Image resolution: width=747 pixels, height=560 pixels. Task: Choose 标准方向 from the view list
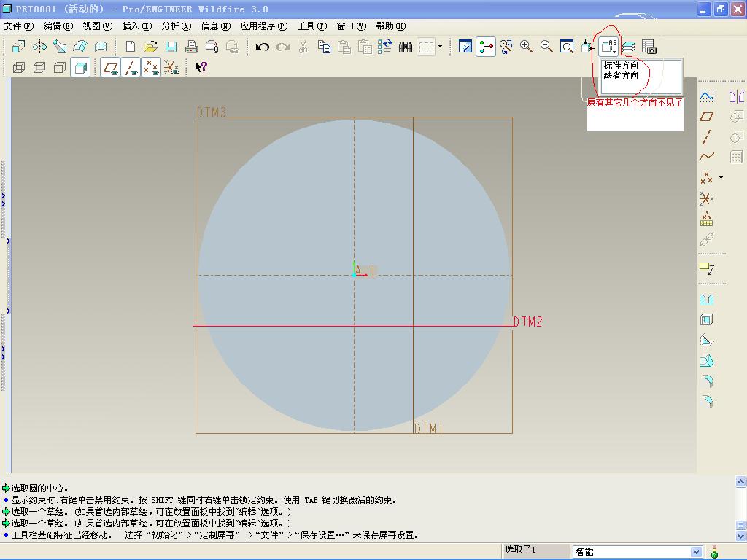(621, 65)
